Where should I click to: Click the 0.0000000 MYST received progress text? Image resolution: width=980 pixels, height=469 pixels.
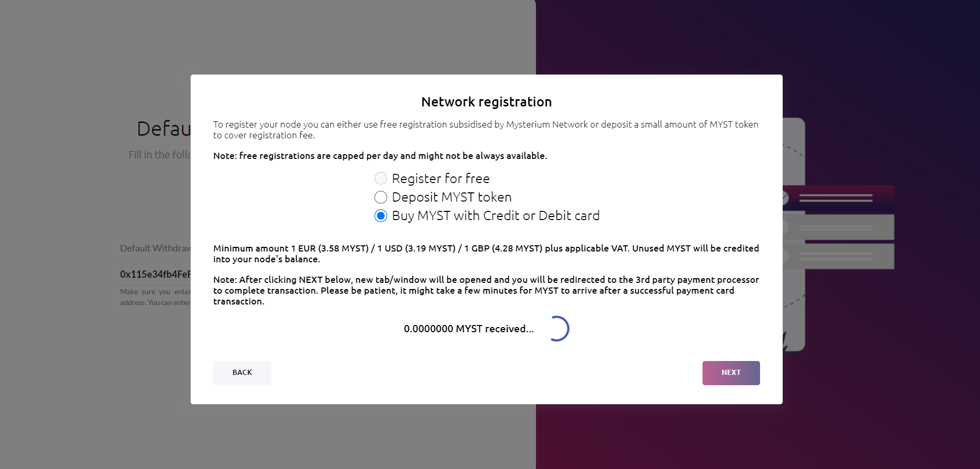[469, 328]
